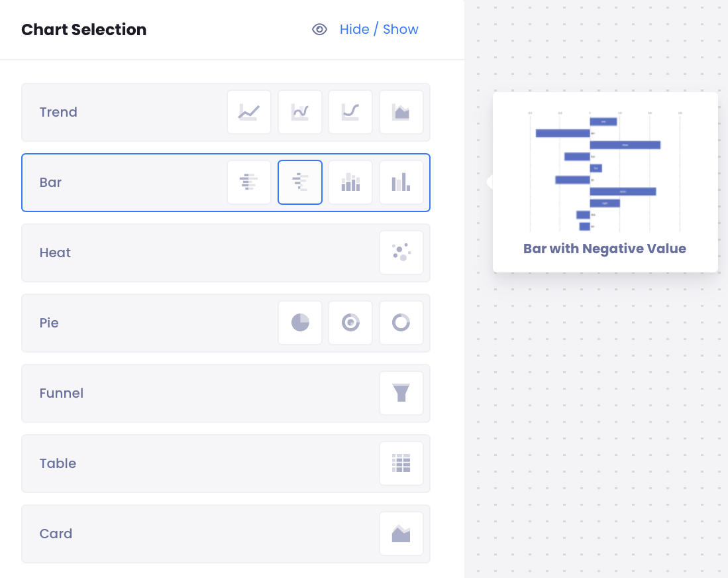Click the Pie category row label
The height and width of the screenshot is (578, 728).
click(49, 323)
